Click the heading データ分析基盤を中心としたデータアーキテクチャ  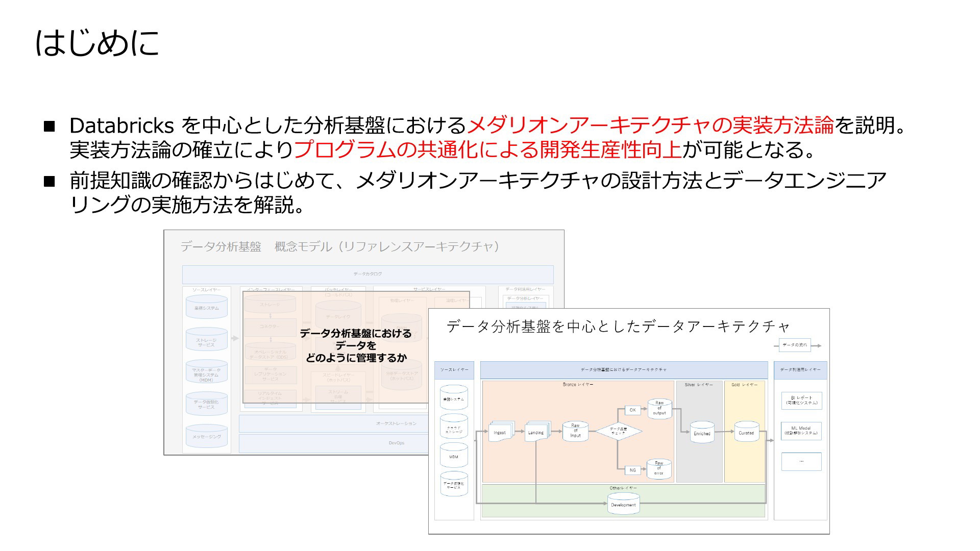(x=618, y=327)
